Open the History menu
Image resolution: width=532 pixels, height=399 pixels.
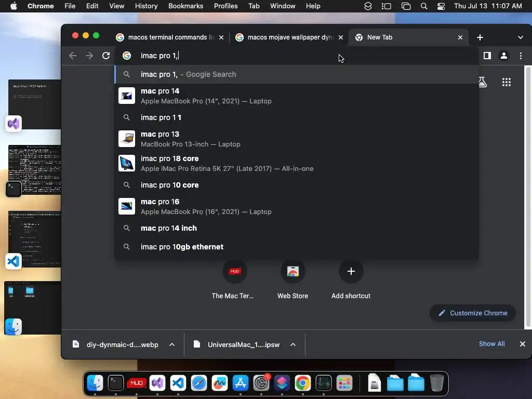(146, 6)
